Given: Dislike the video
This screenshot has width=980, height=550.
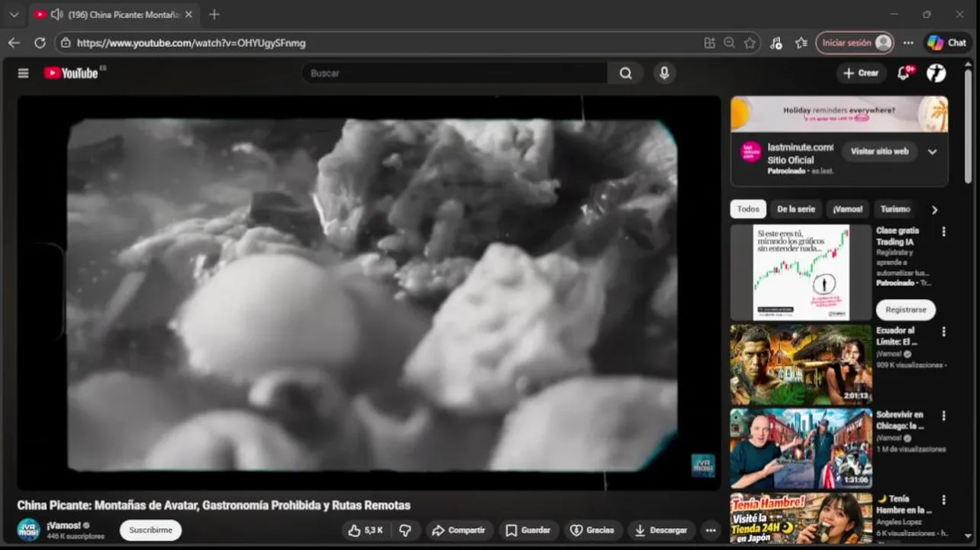Looking at the screenshot, I should click(405, 530).
